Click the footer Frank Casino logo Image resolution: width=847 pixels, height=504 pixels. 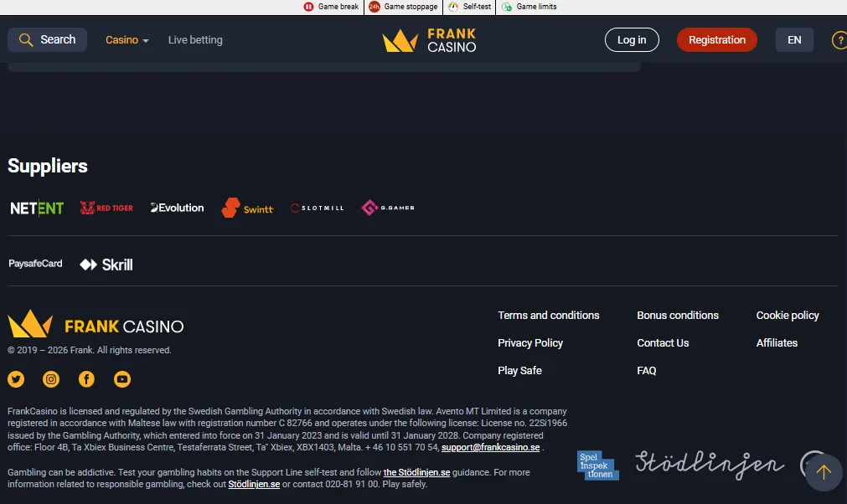(96, 324)
